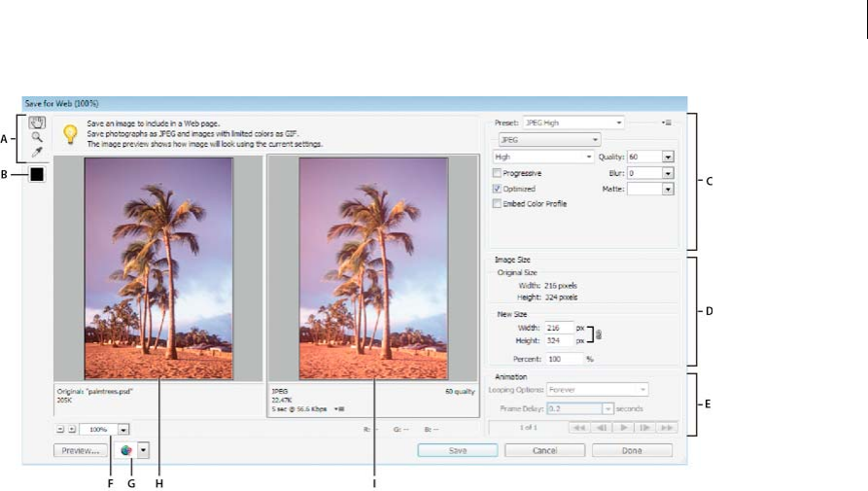This screenshot has width=868, height=491.
Task: Enable Embed Color Profile checkbox
Action: tap(497, 204)
